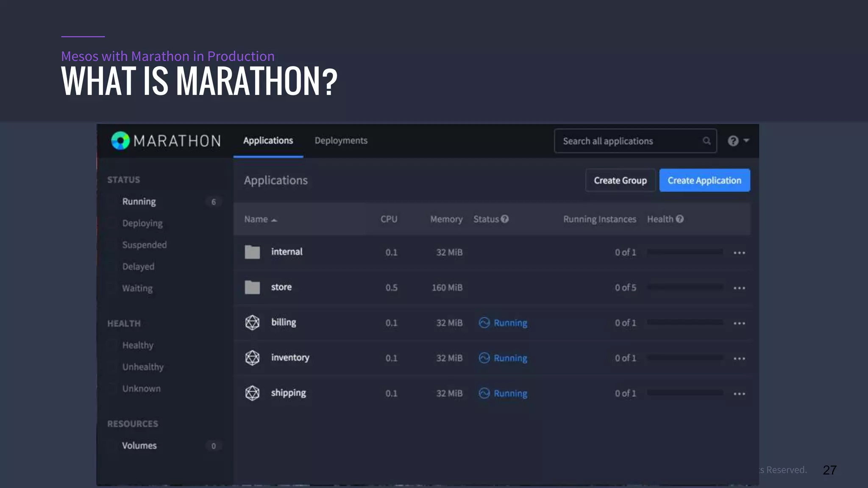Toggle the Waiting status filter

point(137,288)
